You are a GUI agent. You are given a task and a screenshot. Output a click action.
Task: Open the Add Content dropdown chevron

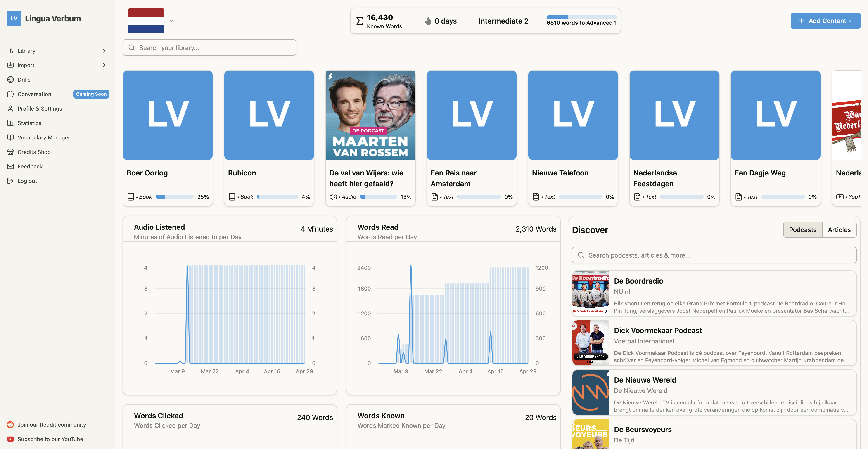(851, 21)
